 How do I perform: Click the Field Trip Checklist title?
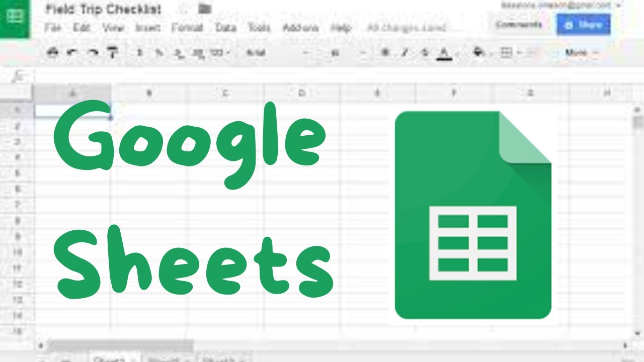[x=103, y=9]
